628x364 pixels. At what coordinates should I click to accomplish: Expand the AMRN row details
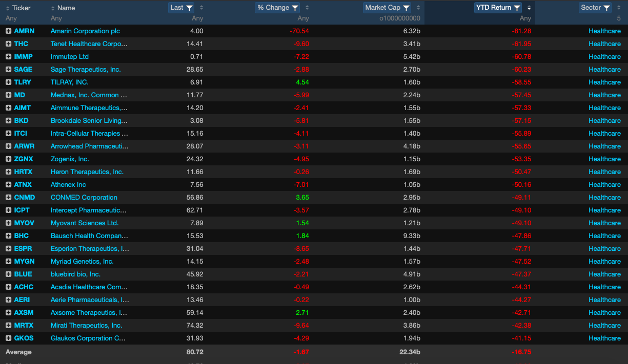pyautogui.click(x=8, y=31)
